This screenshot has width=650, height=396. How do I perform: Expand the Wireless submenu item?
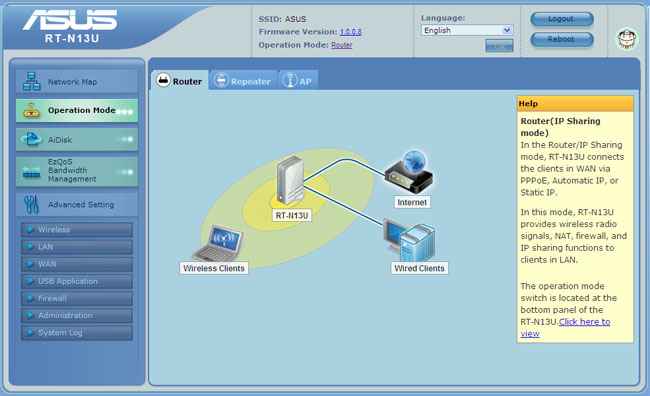[77, 230]
